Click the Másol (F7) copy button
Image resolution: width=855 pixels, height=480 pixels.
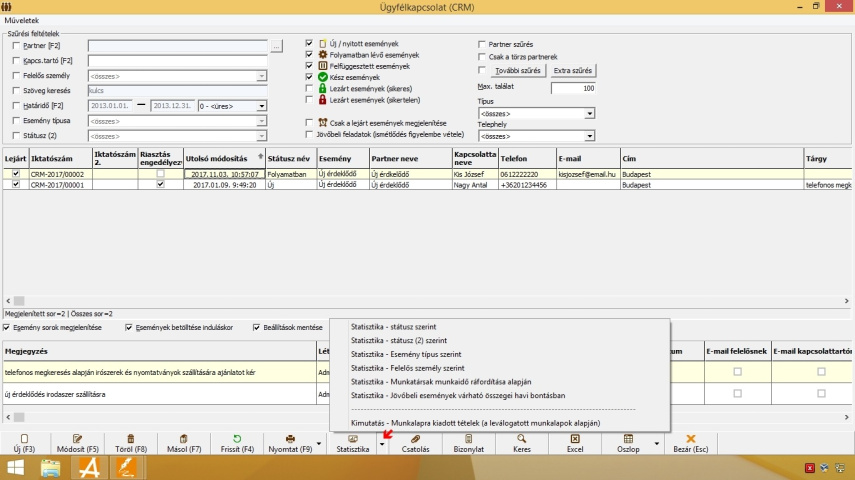[185, 443]
